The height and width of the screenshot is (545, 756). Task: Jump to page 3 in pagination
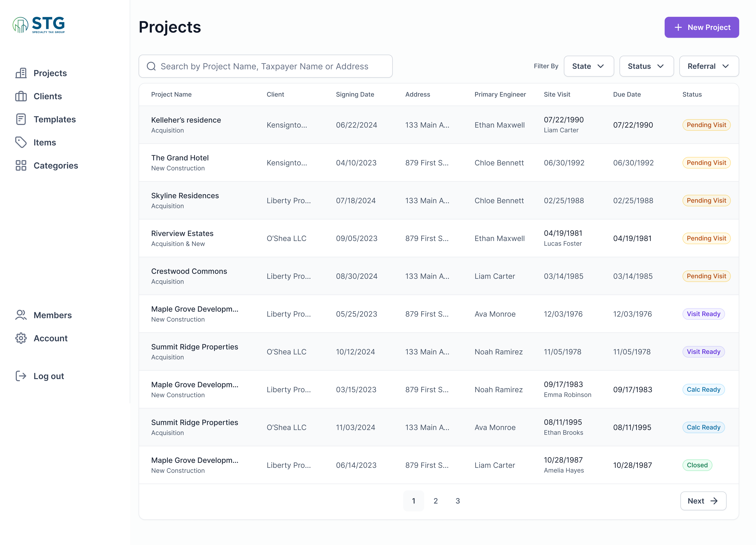point(458,501)
